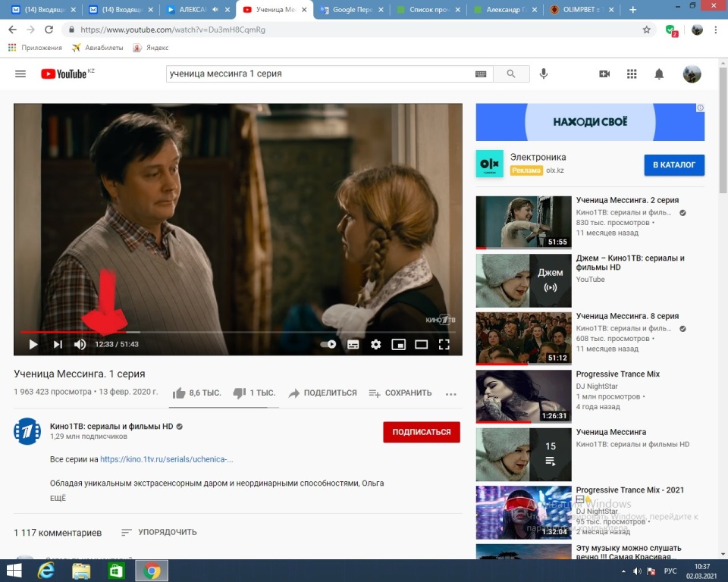Open the УПОРЯДОЧИТЬ comment sort dropdown

[x=159, y=532]
